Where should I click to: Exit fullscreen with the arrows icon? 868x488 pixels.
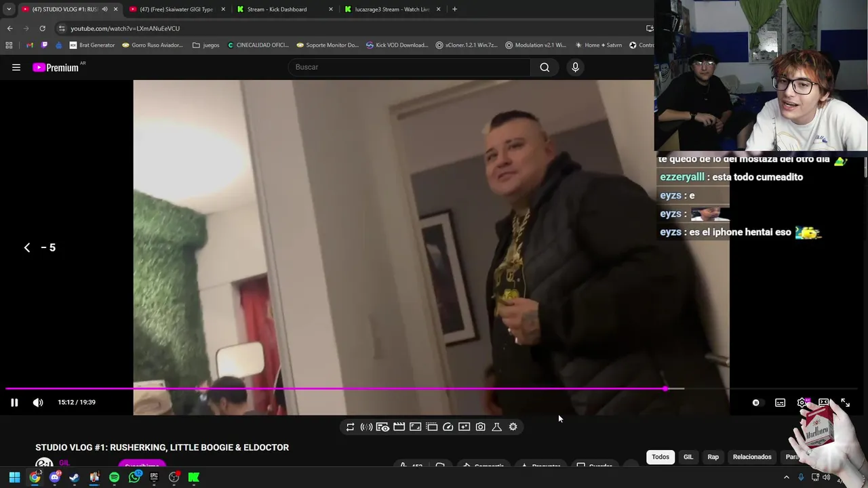tap(846, 403)
